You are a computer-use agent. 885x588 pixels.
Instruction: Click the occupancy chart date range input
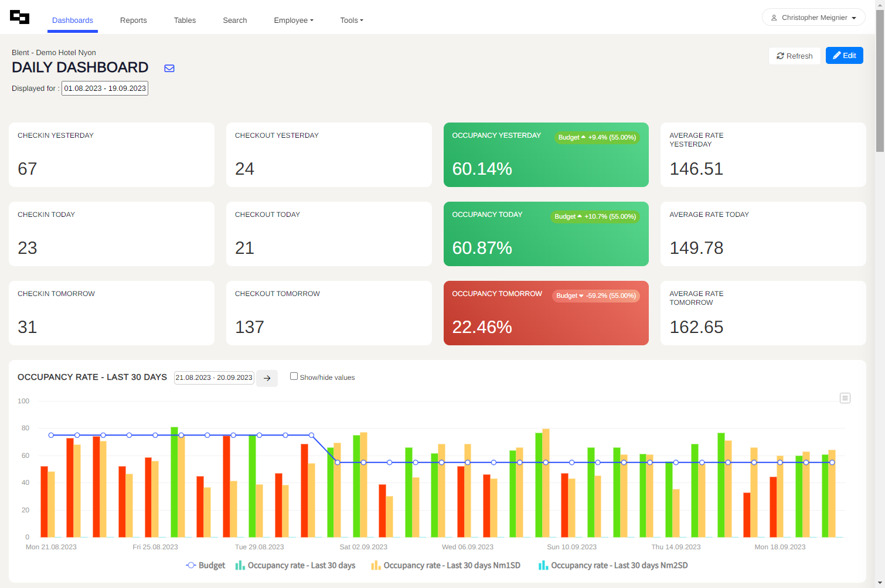click(x=214, y=378)
